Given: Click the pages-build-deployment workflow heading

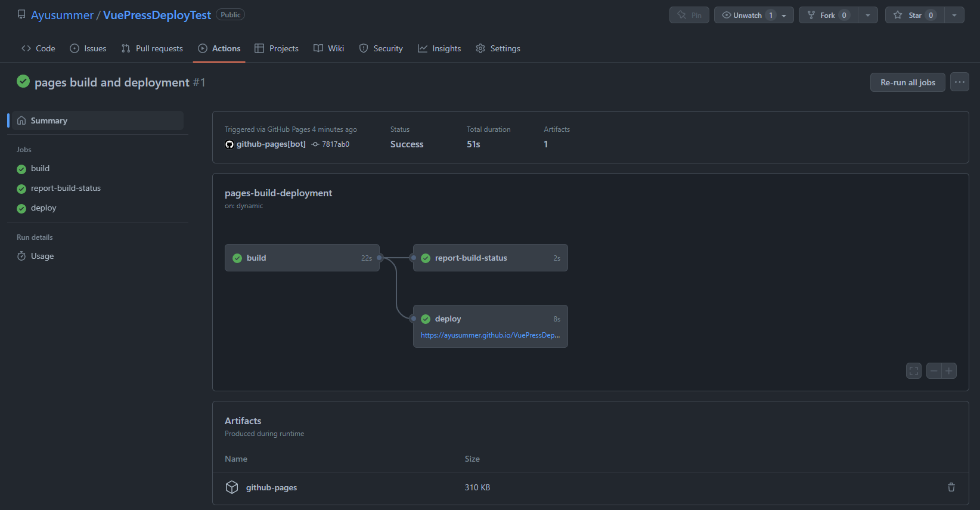Looking at the screenshot, I should coord(278,193).
